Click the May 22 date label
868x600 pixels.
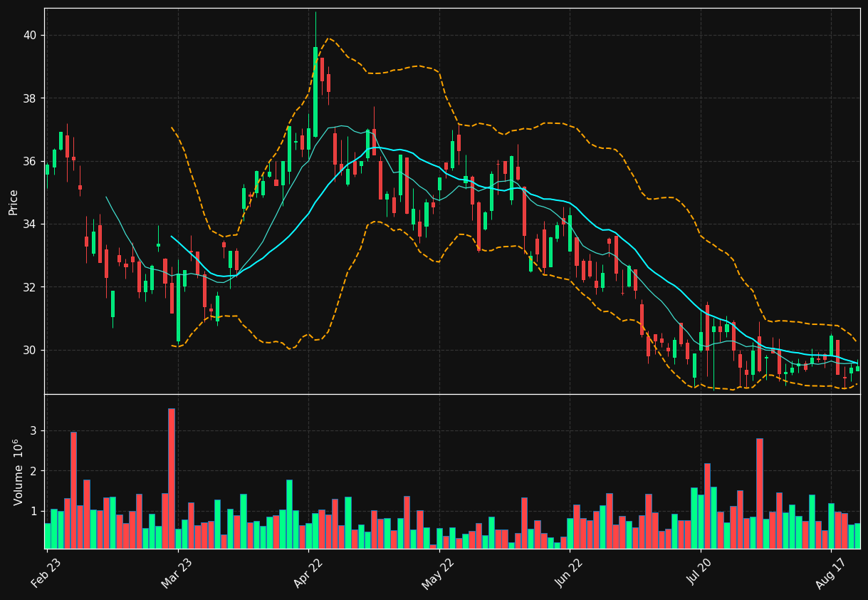coord(438,574)
